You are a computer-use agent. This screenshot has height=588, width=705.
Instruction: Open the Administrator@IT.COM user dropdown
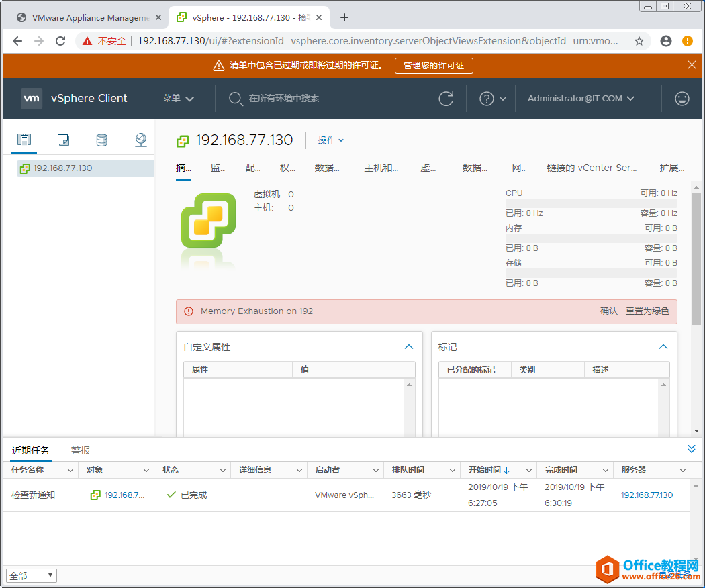pos(581,99)
